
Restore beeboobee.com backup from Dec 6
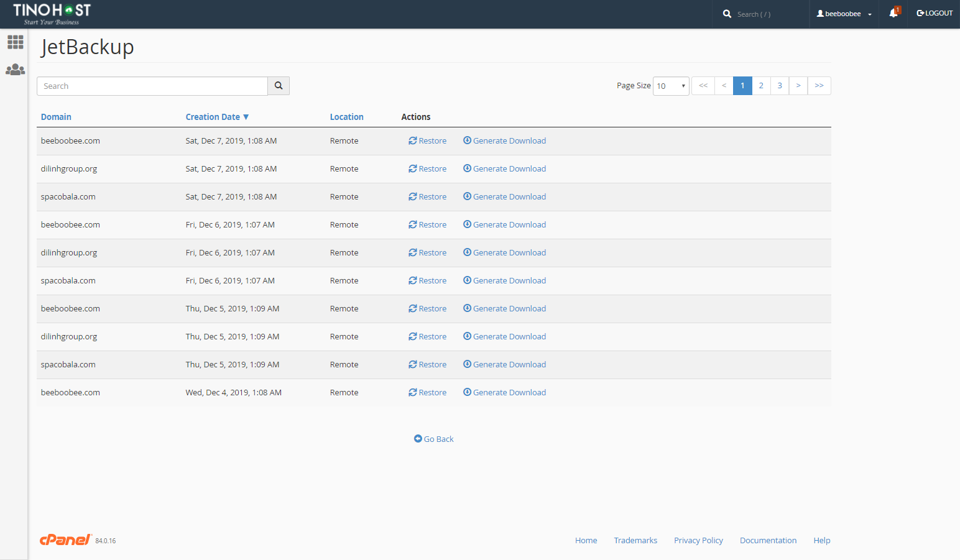coord(428,225)
